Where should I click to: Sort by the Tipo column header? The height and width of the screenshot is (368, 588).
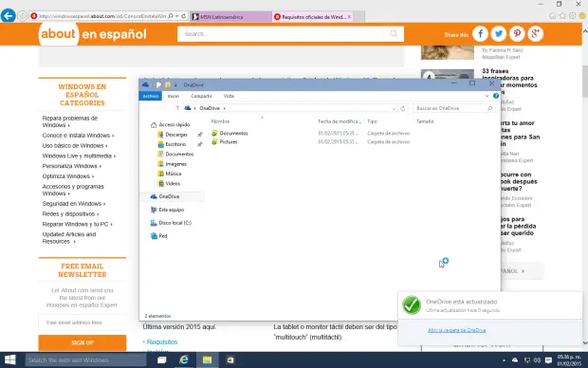pyautogui.click(x=372, y=121)
